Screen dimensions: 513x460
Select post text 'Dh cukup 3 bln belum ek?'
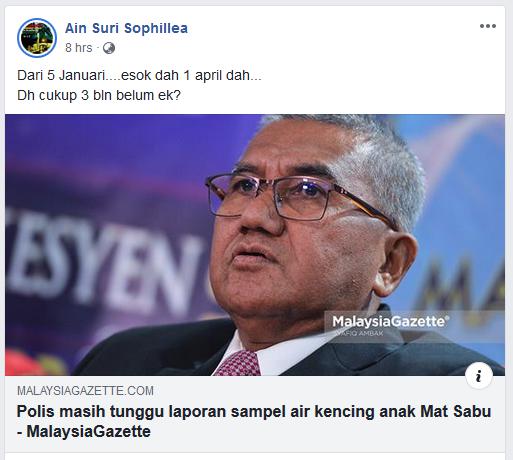tap(99, 96)
